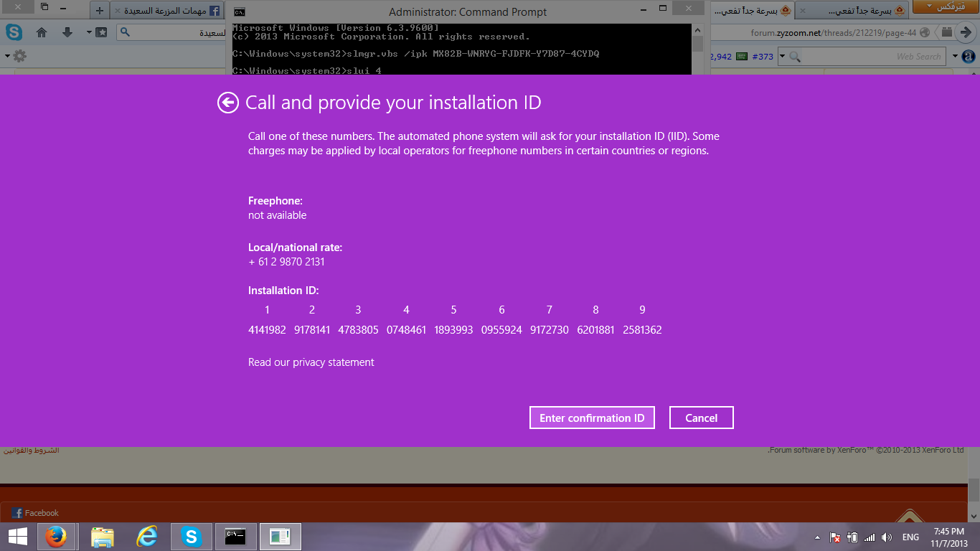Click the battery power tray icon

pyautogui.click(x=852, y=537)
